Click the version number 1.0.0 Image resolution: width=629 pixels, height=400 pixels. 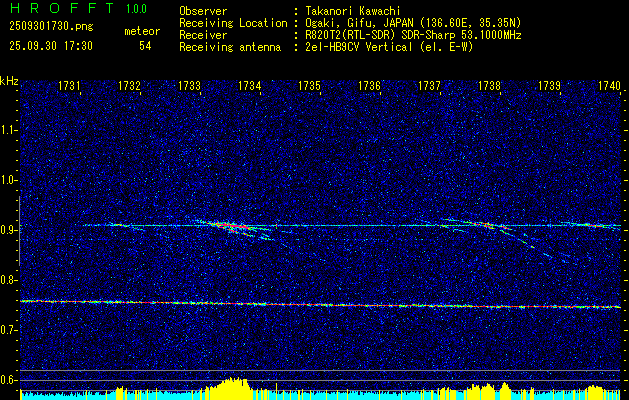tap(136, 9)
